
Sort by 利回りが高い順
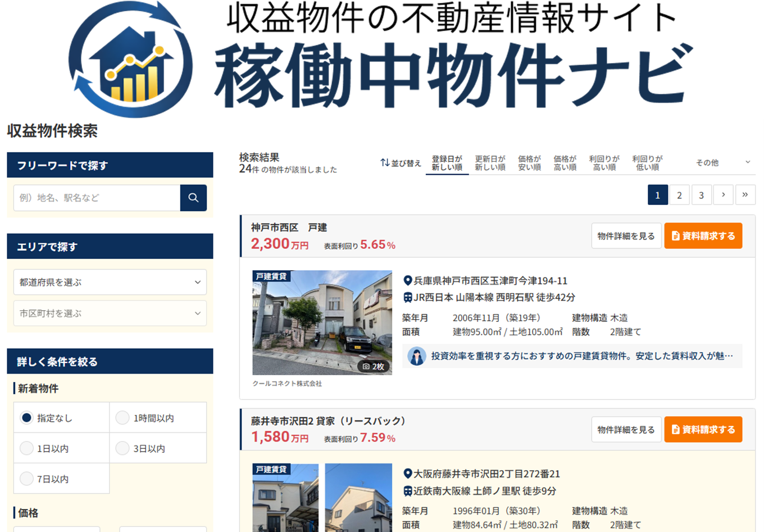[604, 163]
